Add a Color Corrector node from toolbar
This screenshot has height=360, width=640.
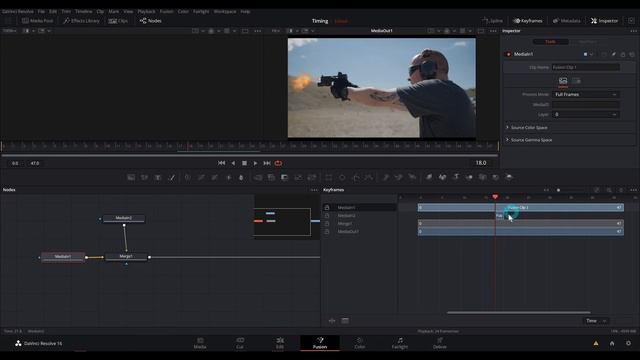(x=187, y=177)
